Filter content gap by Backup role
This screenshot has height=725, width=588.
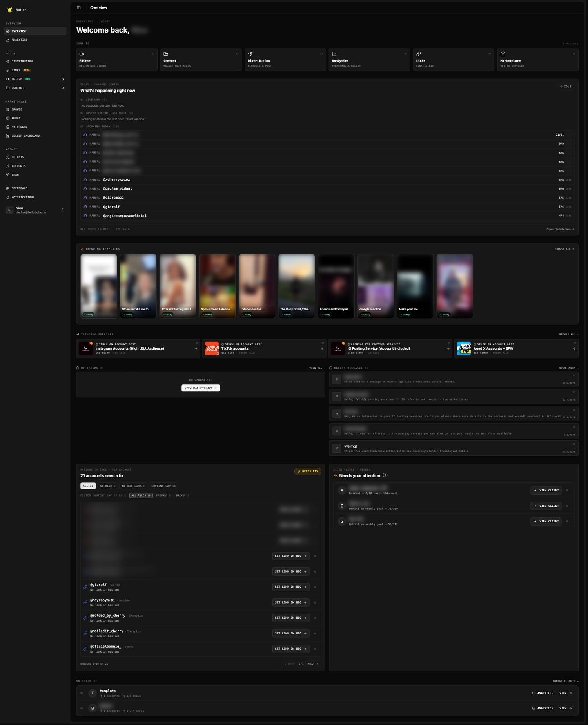pyautogui.click(x=182, y=495)
